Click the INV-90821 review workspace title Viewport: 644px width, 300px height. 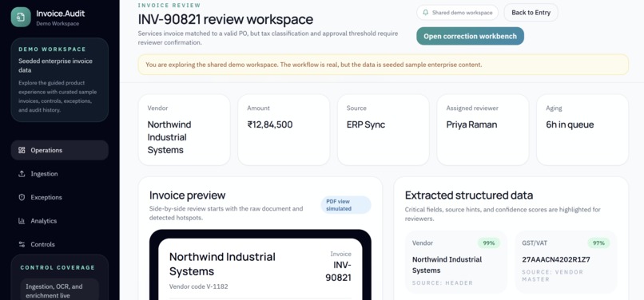coord(225,19)
